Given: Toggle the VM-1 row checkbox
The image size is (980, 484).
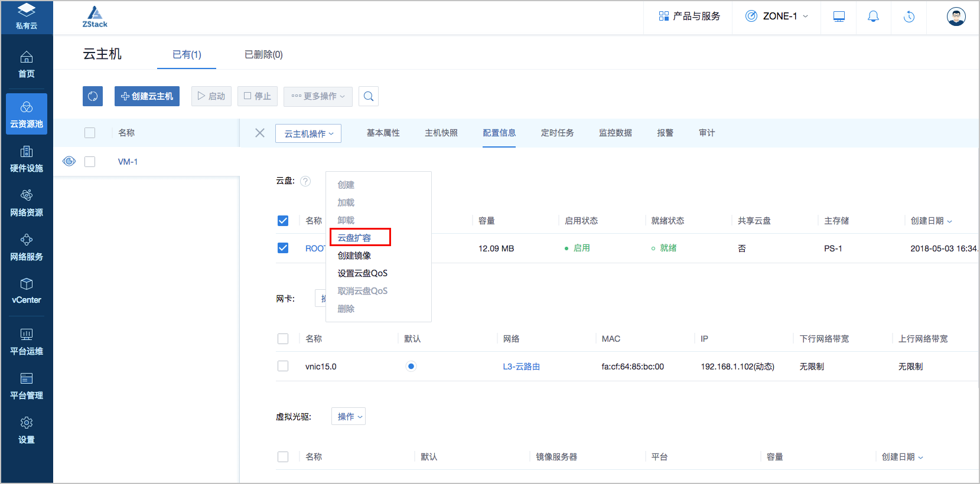Looking at the screenshot, I should tap(90, 162).
